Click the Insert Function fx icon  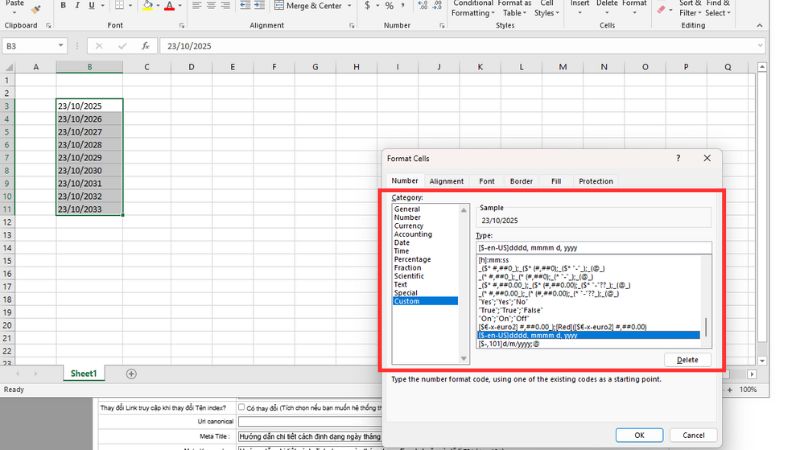click(146, 46)
